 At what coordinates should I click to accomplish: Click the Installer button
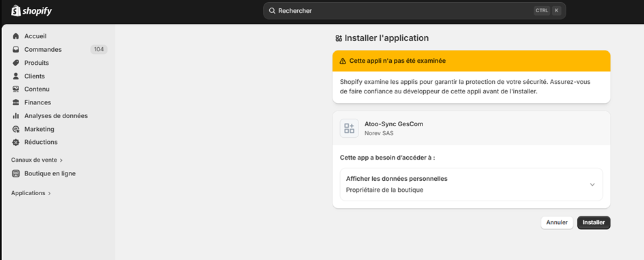[x=594, y=222]
